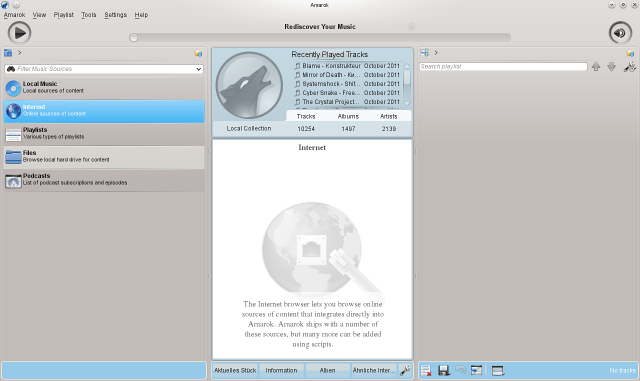Switch to Alben applet
This screenshot has width=640, height=381.
[327, 370]
